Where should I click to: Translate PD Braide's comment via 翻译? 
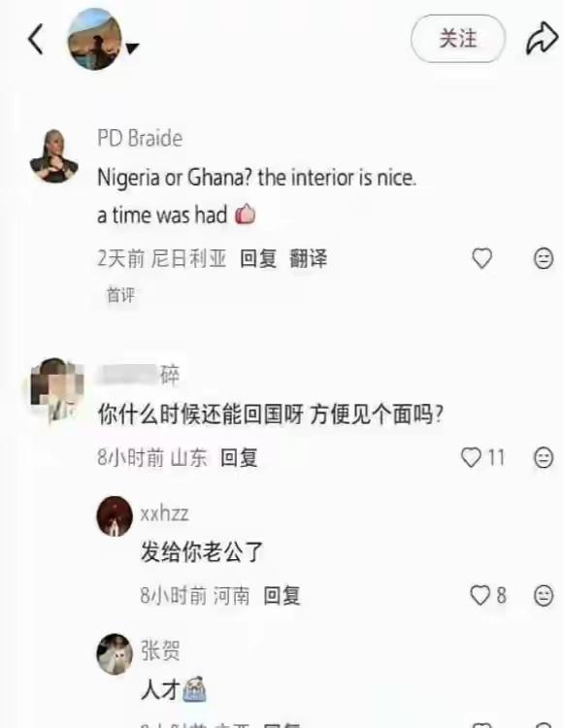(x=308, y=258)
